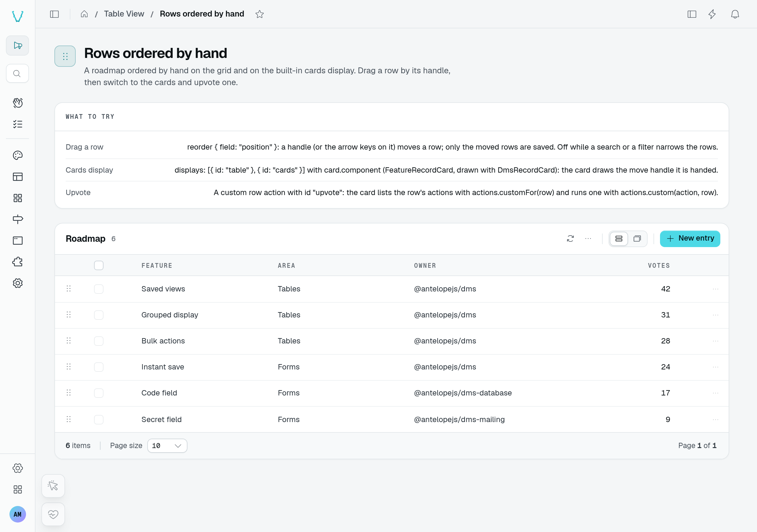757x532 pixels.
Task: Switch to table display view
Action: (619, 239)
